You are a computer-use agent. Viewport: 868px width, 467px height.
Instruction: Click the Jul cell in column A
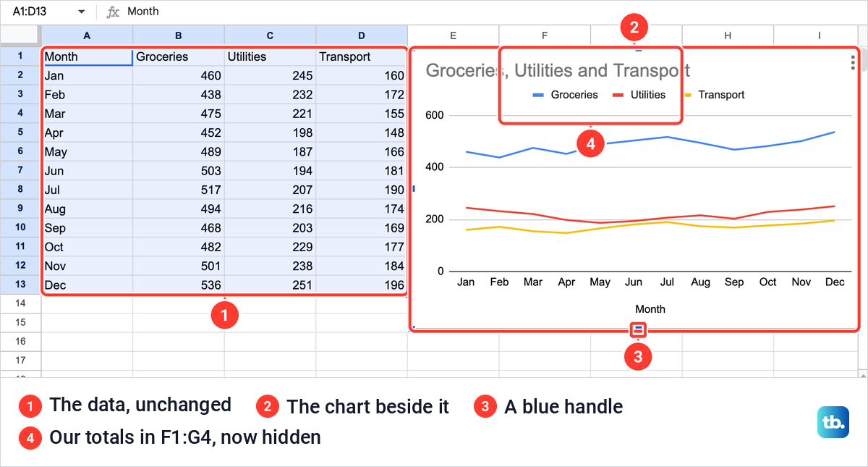87,190
